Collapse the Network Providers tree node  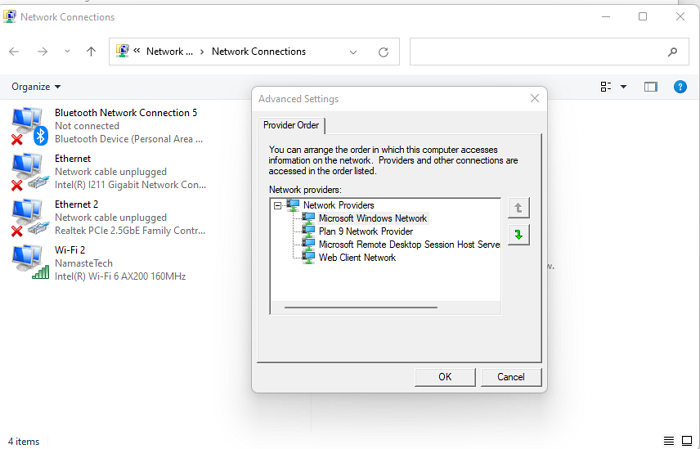(278, 206)
